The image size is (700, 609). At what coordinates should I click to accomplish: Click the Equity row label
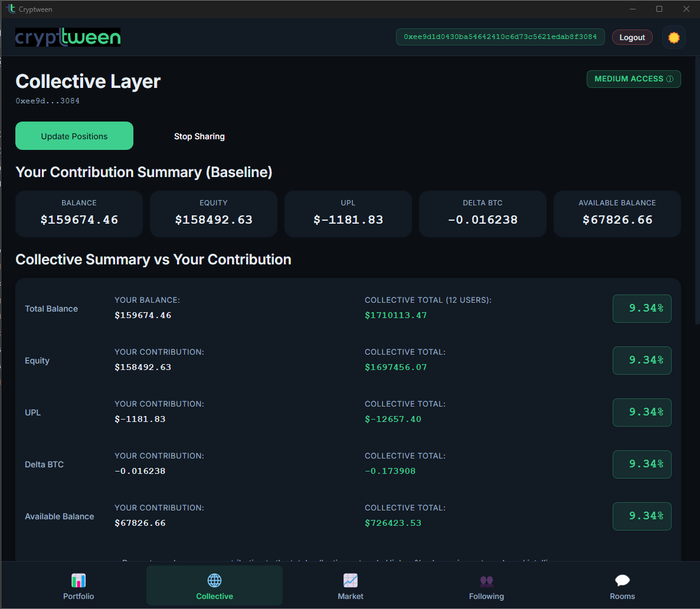tap(37, 361)
